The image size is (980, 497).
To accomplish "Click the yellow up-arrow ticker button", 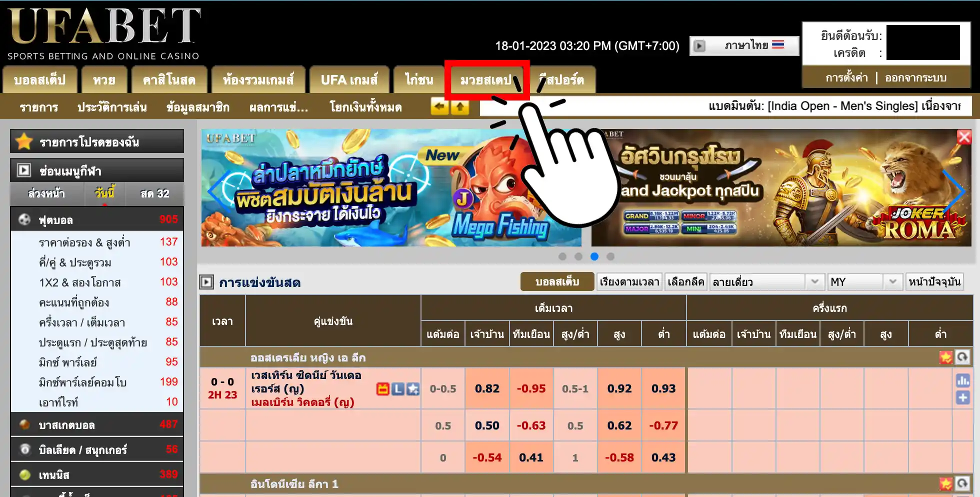I will click(460, 106).
